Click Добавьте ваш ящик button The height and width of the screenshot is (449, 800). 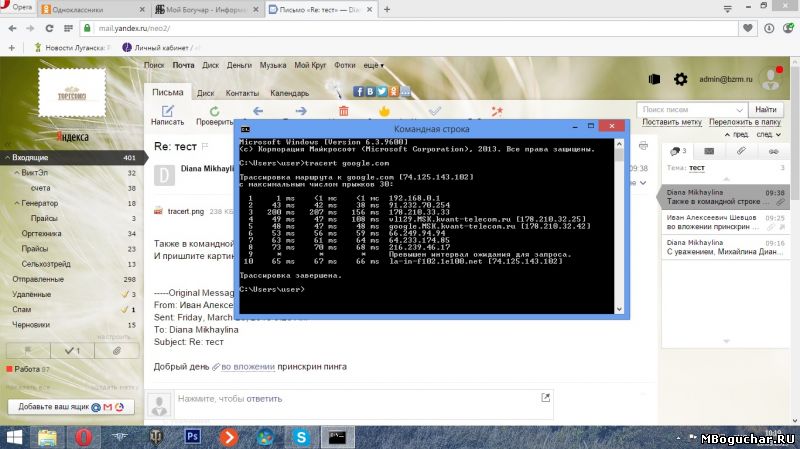click(x=71, y=407)
